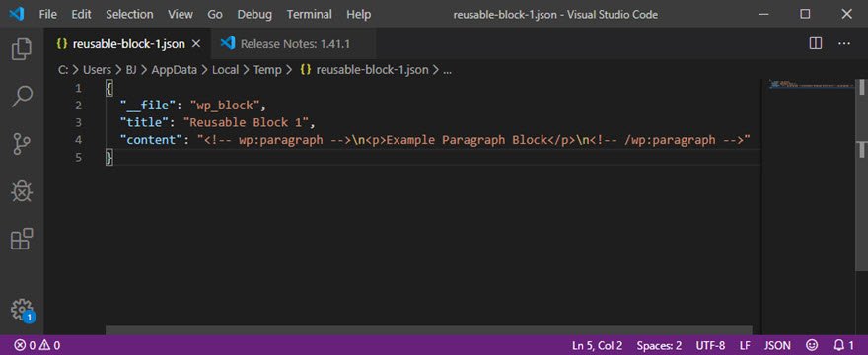Click the C: breadcrumb segment
The height and width of the screenshot is (355, 868).
click(63, 70)
